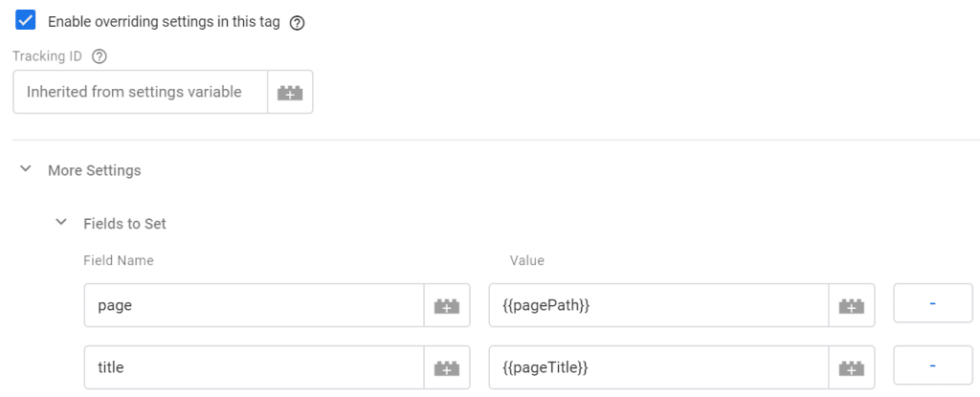Screen dimensions: 980x397
Task: Edit the 'title' field name input
Action: 255,367
